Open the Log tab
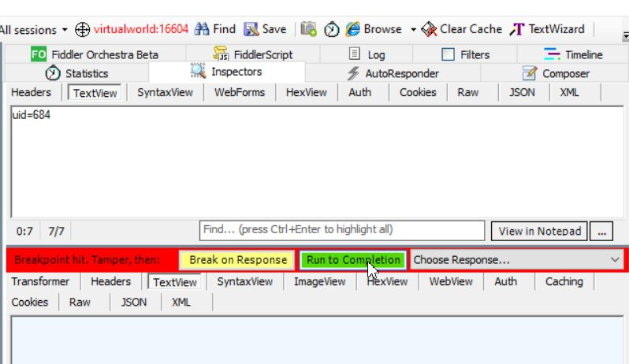The height and width of the screenshot is (364, 629). (x=367, y=54)
